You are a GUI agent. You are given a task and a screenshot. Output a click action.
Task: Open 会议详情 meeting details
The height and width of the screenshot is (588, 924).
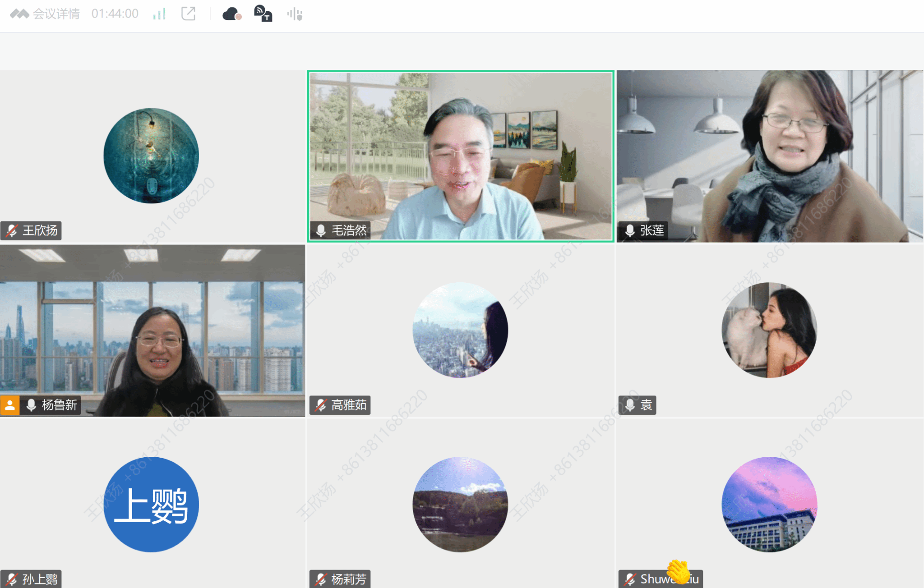point(56,14)
